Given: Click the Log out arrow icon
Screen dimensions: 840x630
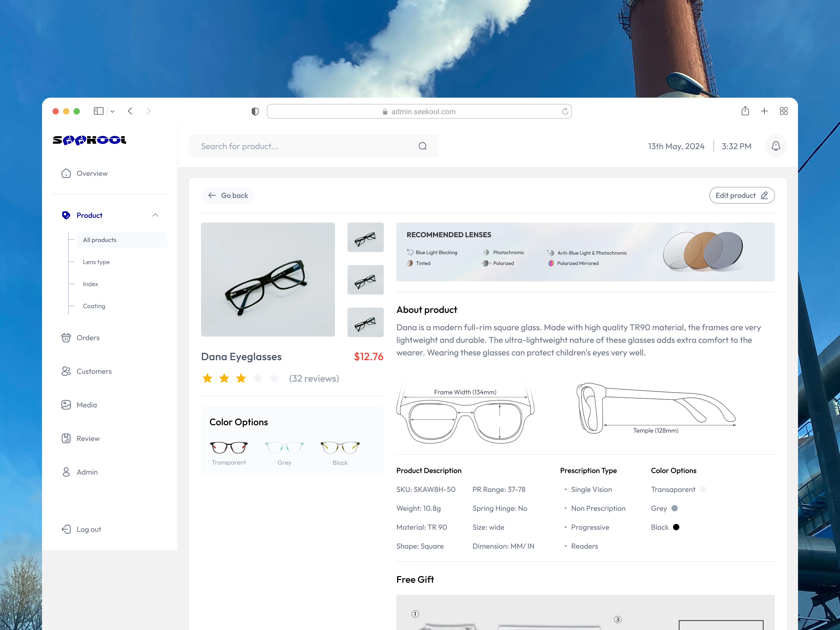Looking at the screenshot, I should coord(66,529).
